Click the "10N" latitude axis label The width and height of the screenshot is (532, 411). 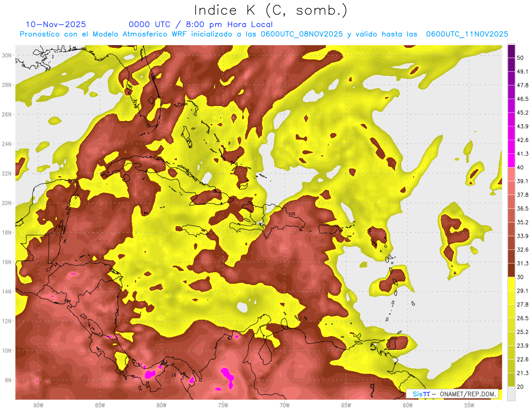tap(7, 351)
